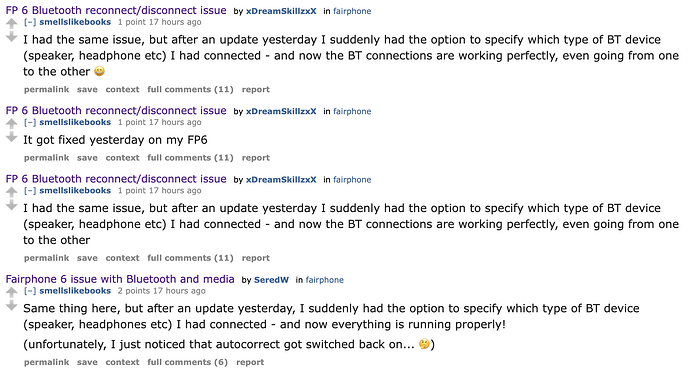Click permalink under "It got fixed yesterday"

(47, 158)
